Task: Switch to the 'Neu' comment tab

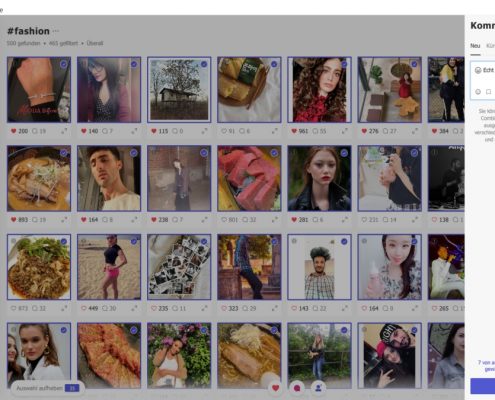Action: point(475,46)
